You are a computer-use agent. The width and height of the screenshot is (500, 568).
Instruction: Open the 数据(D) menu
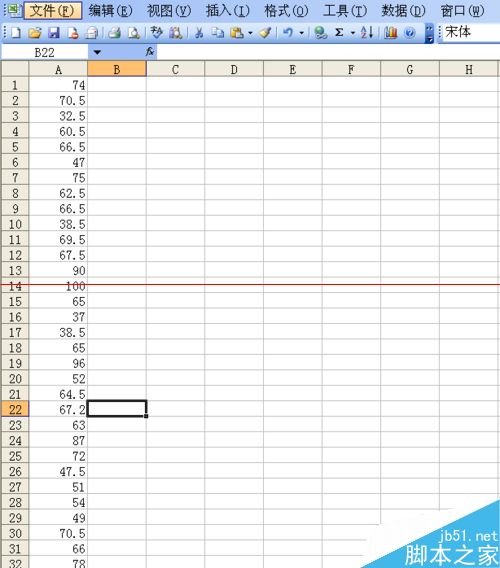pyautogui.click(x=403, y=11)
